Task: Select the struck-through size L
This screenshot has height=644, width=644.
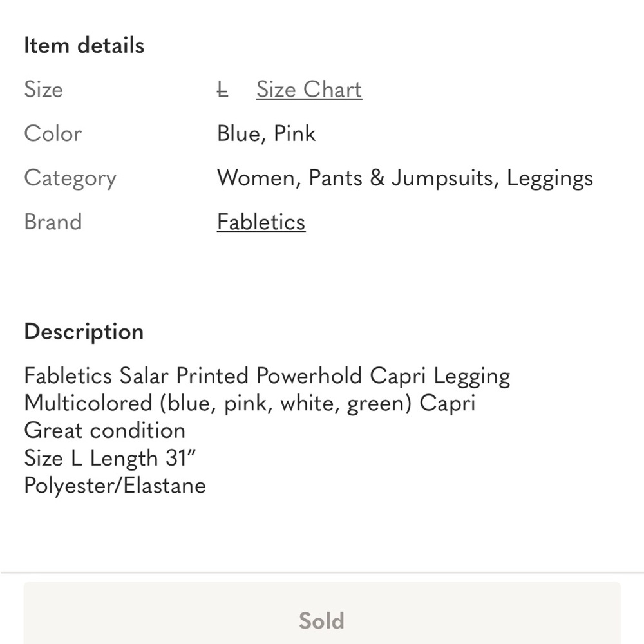Action: [x=222, y=90]
